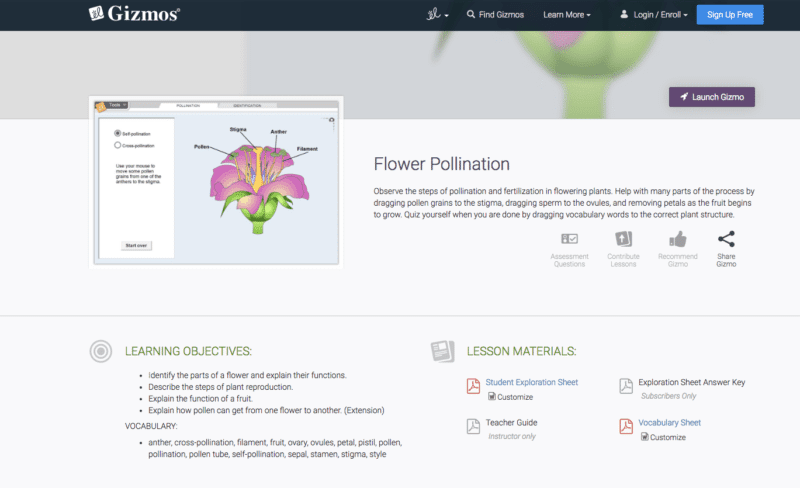Click the rocket icon on Launch Gizmo
The height and width of the screenshot is (488, 800).
pos(684,96)
